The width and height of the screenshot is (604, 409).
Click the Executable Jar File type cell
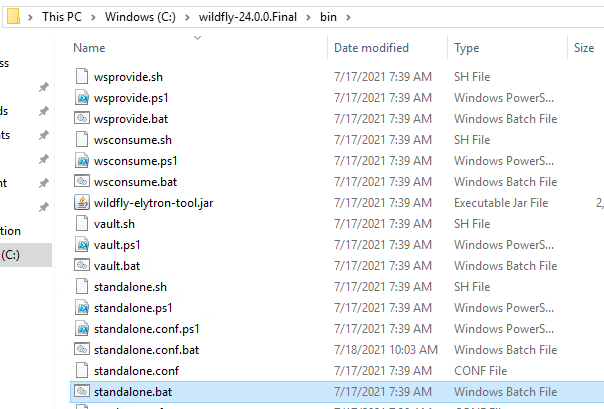pyautogui.click(x=501, y=203)
